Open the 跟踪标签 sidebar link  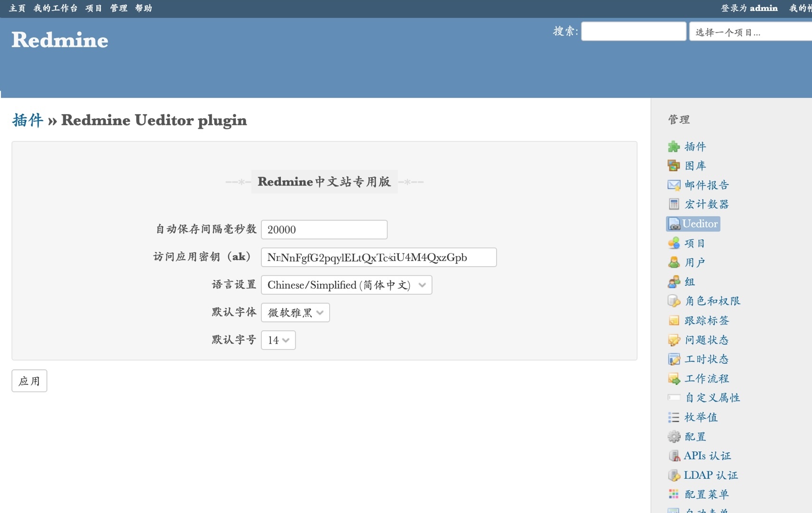(x=707, y=321)
